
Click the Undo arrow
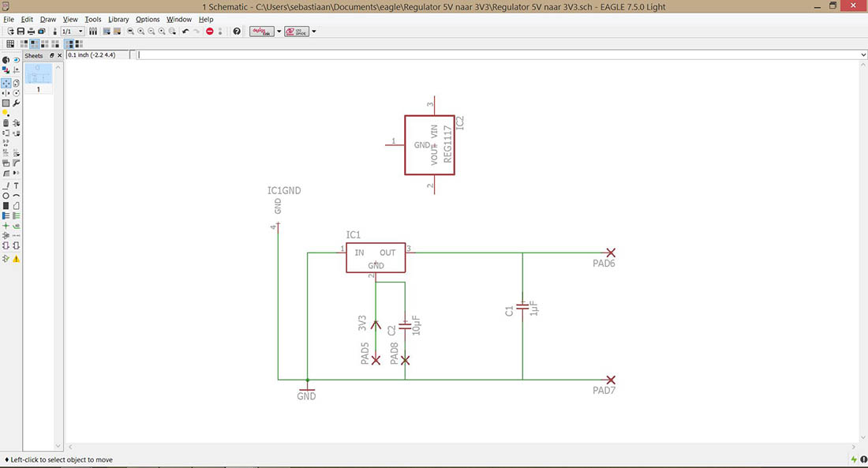185,32
